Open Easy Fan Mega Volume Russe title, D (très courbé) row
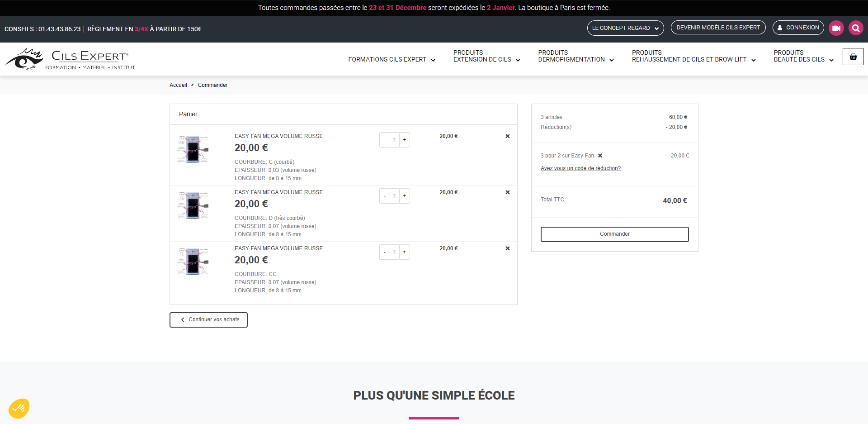This screenshot has height=424, width=868. [278, 192]
